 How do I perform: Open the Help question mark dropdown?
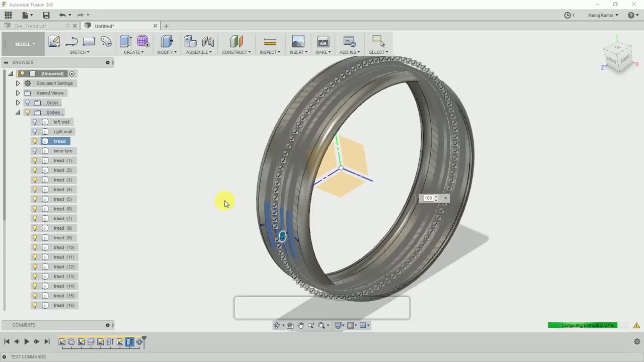[x=633, y=15]
